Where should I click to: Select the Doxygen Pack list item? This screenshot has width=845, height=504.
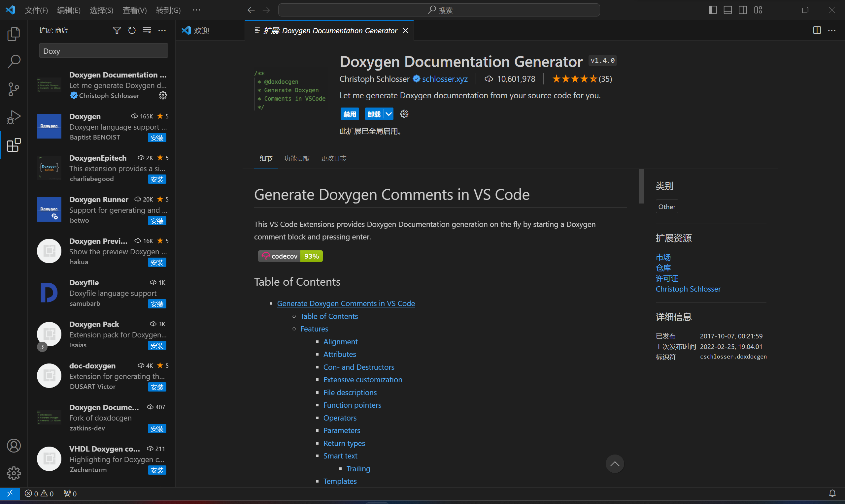pos(102,335)
